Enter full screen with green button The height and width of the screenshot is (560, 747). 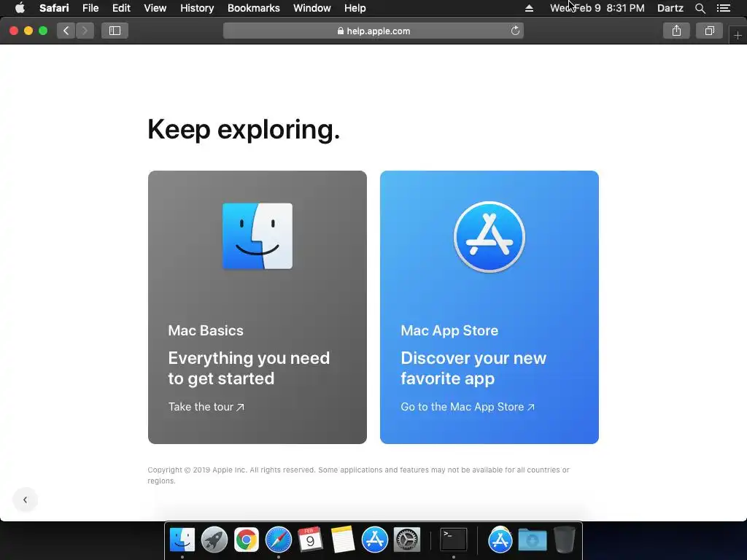[43, 31]
